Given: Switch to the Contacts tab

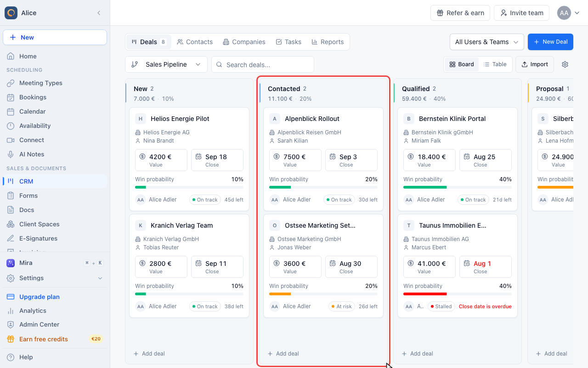Looking at the screenshot, I should [195, 42].
